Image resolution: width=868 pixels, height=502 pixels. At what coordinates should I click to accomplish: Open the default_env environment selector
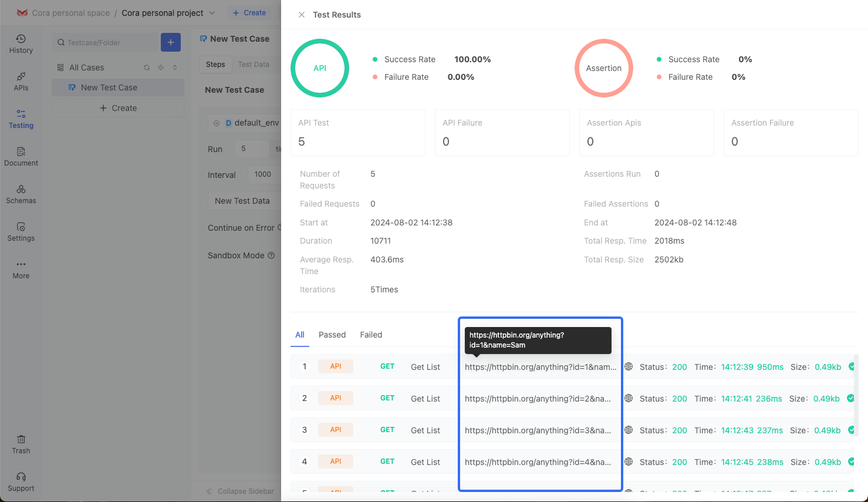[x=246, y=123]
